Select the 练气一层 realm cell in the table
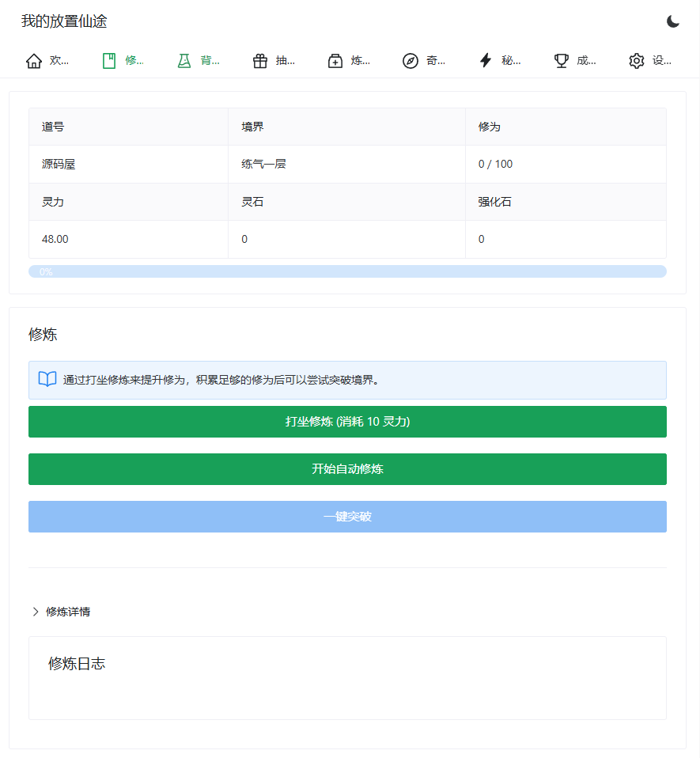The image size is (700, 758). pyautogui.click(x=264, y=165)
